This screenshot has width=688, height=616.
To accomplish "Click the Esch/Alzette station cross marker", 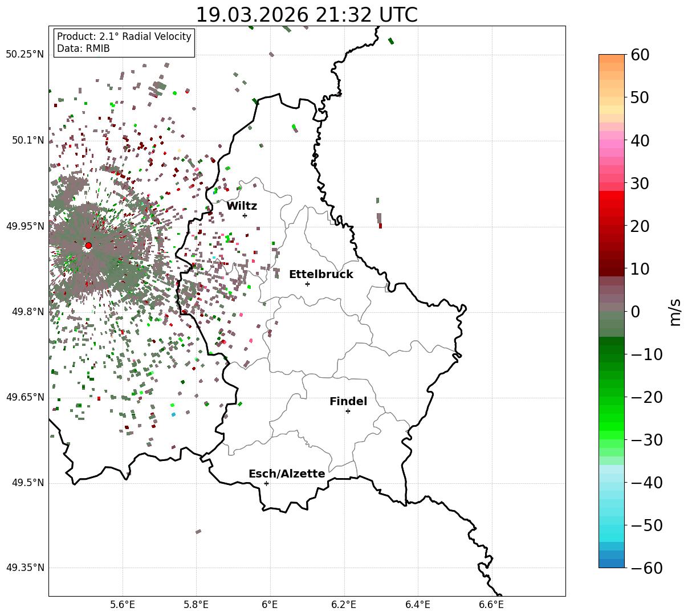I will click(266, 483).
